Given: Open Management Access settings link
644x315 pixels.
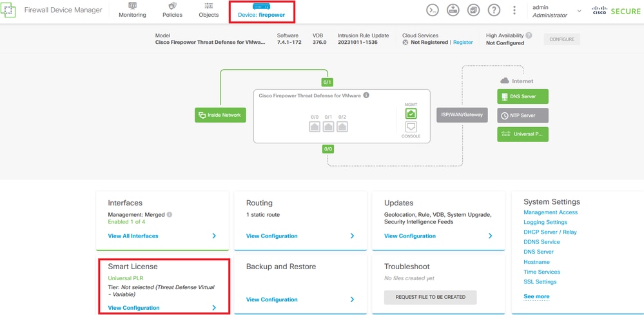Looking at the screenshot, I should point(551,212).
